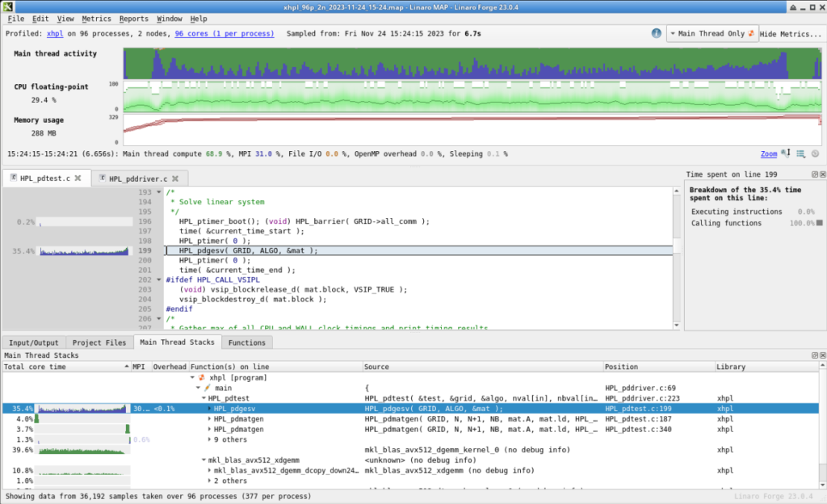Image resolution: width=827 pixels, height=504 pixels.
Task: Click the Linaro Forge app icon in title bar
Action: tap(7, 6)
